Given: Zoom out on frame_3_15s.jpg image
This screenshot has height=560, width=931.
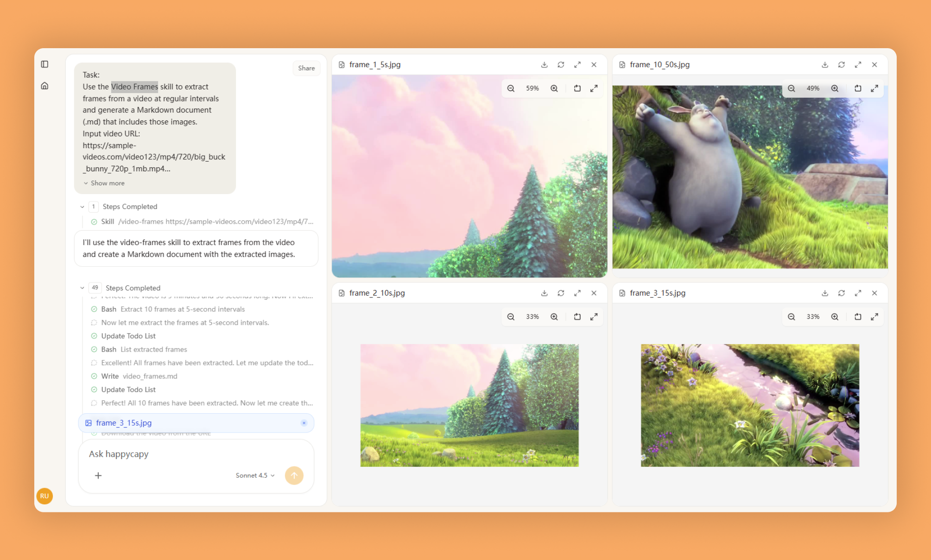Looking at the screenshot, I should (791, 317).
